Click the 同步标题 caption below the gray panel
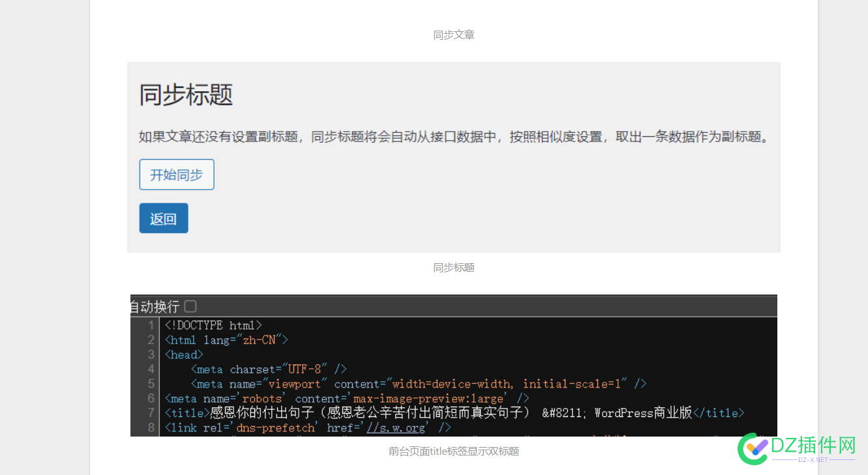The height and width of the screenshot is (475, 868). 454,267
